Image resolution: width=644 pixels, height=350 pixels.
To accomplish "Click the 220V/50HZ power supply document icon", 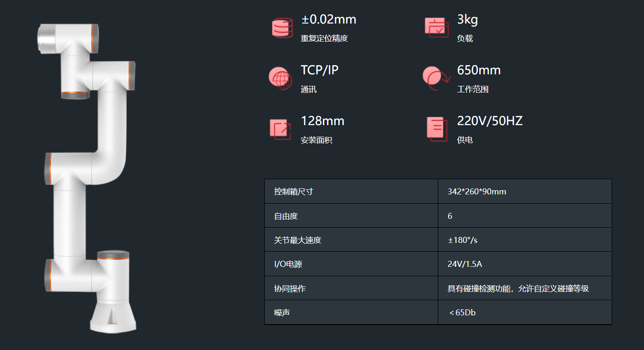I will 436,129.
